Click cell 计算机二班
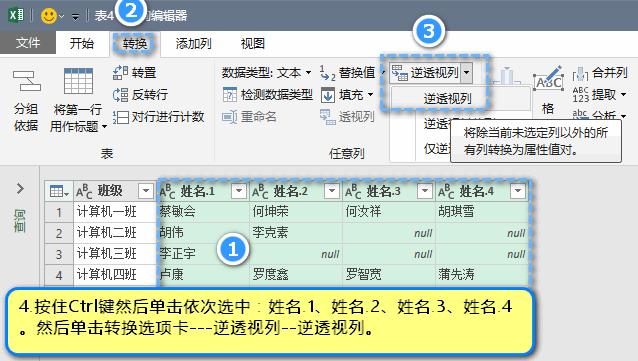Screen dimensions: 638x361 (x=115, y=233)
